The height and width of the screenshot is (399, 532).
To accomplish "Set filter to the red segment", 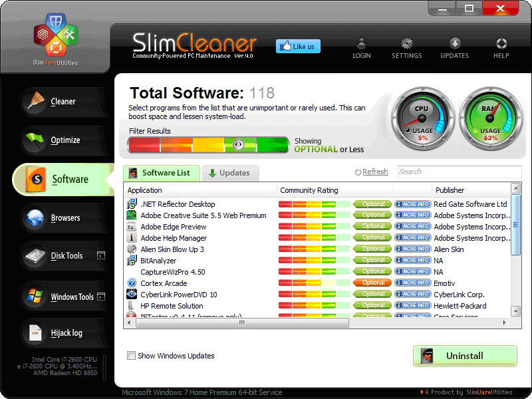I will tap(144, 145).
